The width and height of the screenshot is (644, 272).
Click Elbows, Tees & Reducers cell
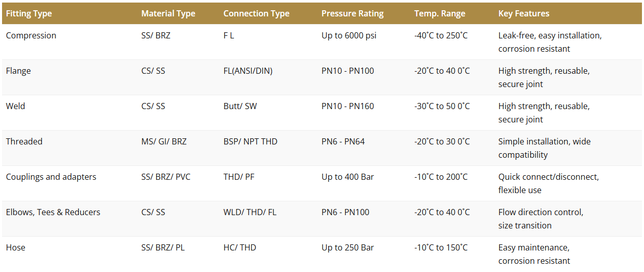tap(53, 212)
